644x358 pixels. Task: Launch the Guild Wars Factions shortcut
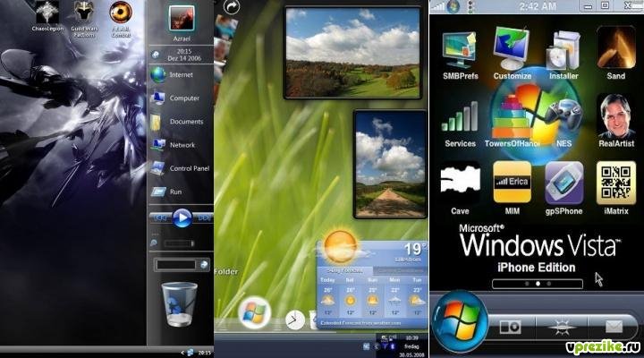coord(84,19)
